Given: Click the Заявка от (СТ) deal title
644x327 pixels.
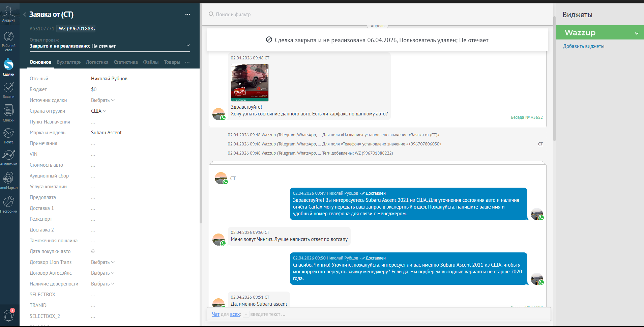Looking at the screenshot, I should pyautogui.click(x=51, y=15).
